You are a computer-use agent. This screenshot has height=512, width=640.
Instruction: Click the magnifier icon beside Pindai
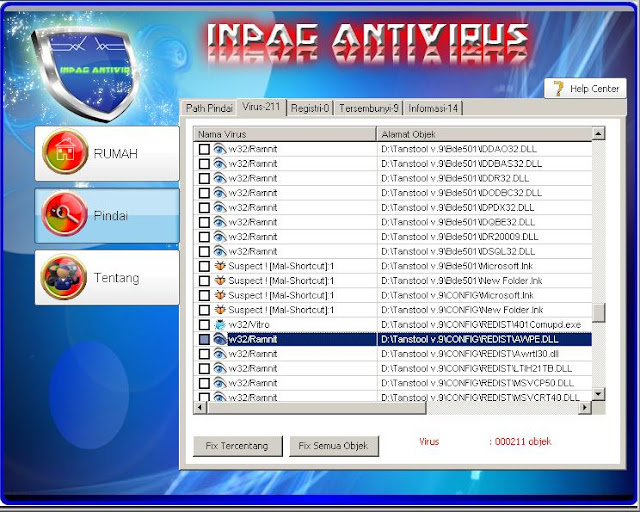click(64, 214)
